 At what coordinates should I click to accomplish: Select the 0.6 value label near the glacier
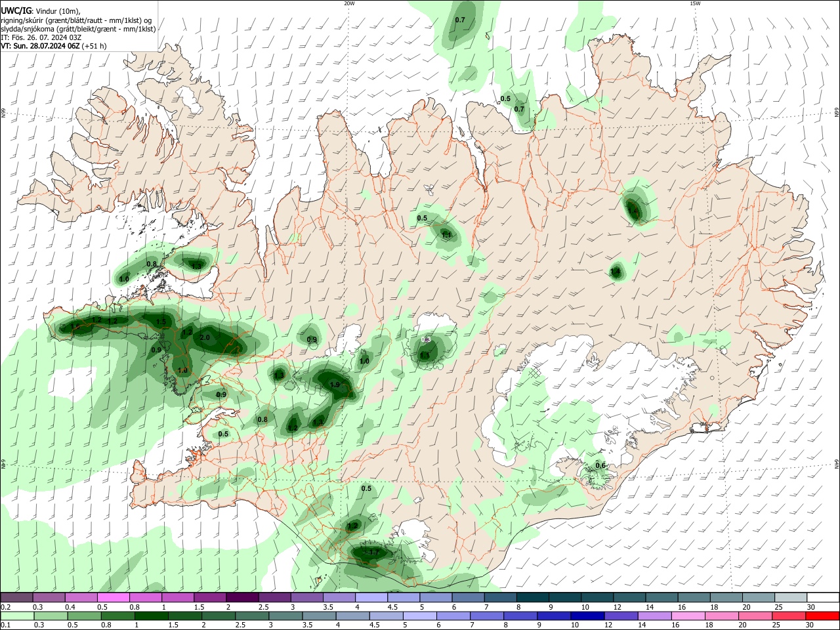click(x=600, y=465)
